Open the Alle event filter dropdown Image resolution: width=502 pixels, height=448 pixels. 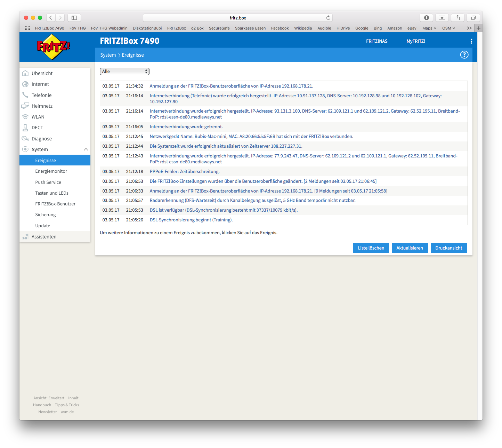coord(124,71)
